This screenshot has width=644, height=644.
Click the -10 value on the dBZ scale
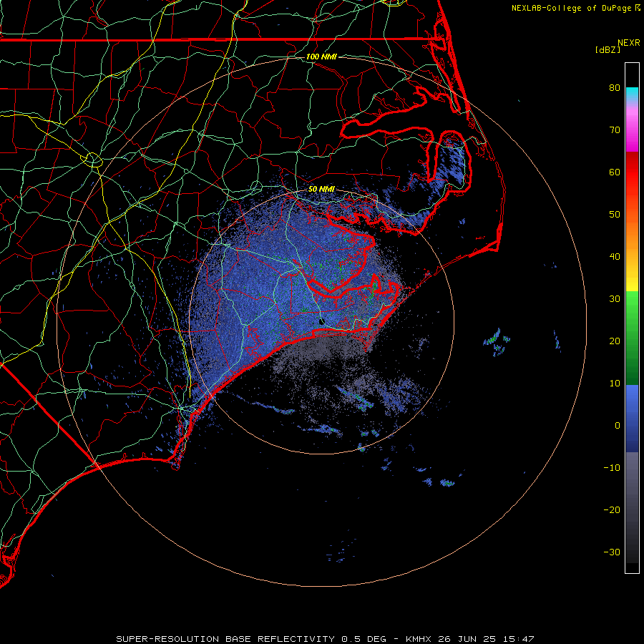point(612,468)
